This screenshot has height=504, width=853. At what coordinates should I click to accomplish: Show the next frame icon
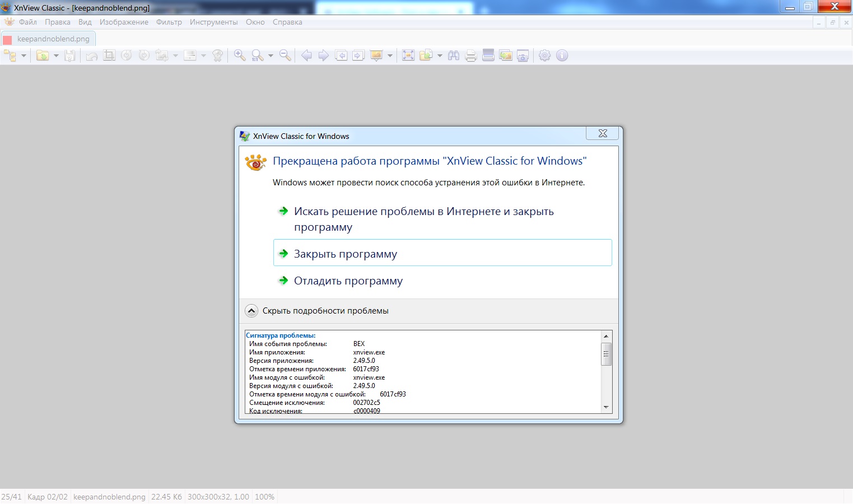358,55
